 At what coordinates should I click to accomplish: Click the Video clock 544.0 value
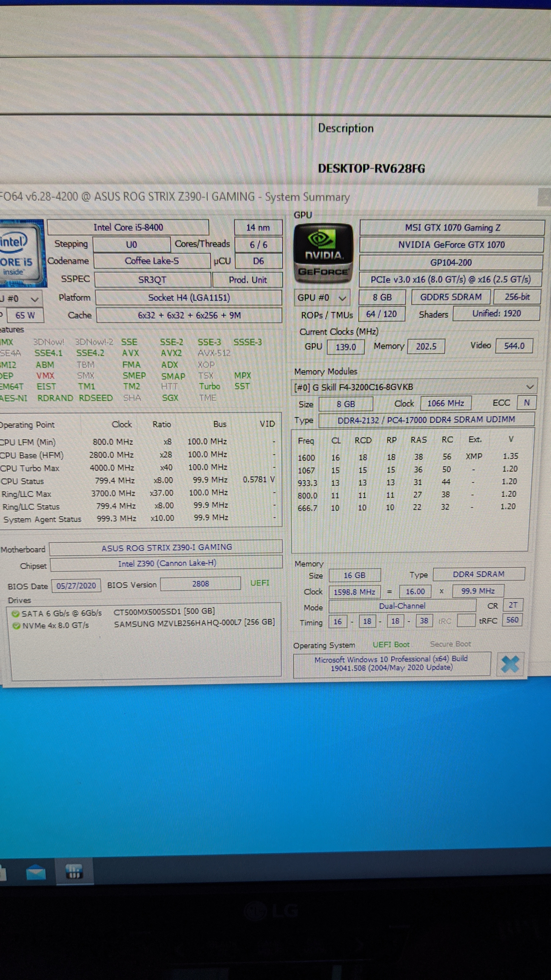click(514, 346)
